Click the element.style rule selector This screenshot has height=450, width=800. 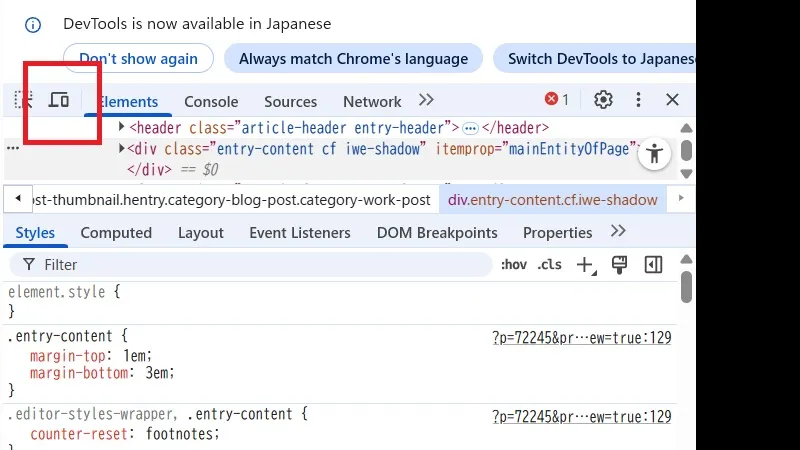pos(57,292)
